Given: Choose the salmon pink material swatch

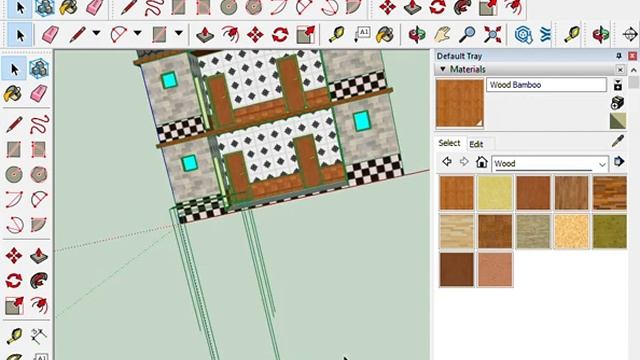Looking at the screenshot, I should pos(495,269).
